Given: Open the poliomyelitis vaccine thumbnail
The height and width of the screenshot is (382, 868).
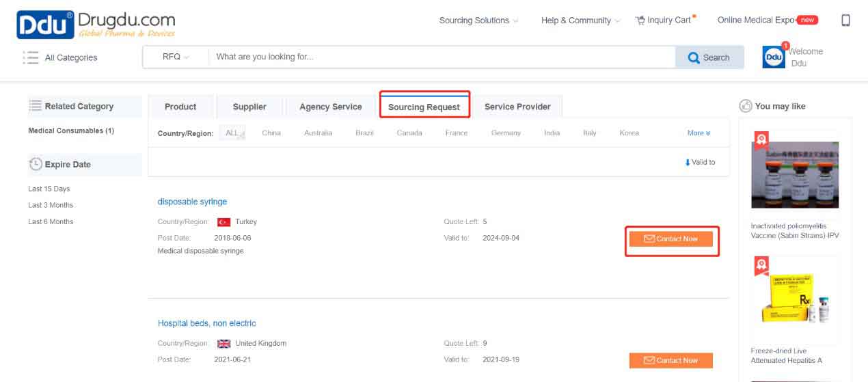Looking at the screenshot, I should 795,174.
